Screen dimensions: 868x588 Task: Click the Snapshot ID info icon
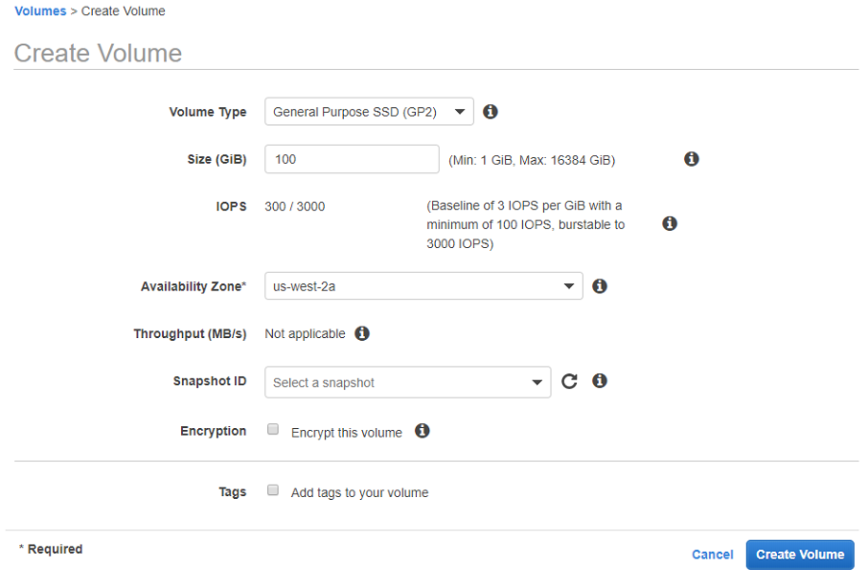click(x=599, y=380)
